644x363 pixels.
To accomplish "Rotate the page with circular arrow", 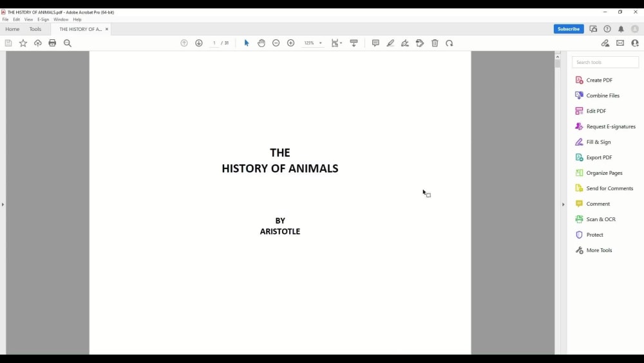I will [x=450, y=43].
